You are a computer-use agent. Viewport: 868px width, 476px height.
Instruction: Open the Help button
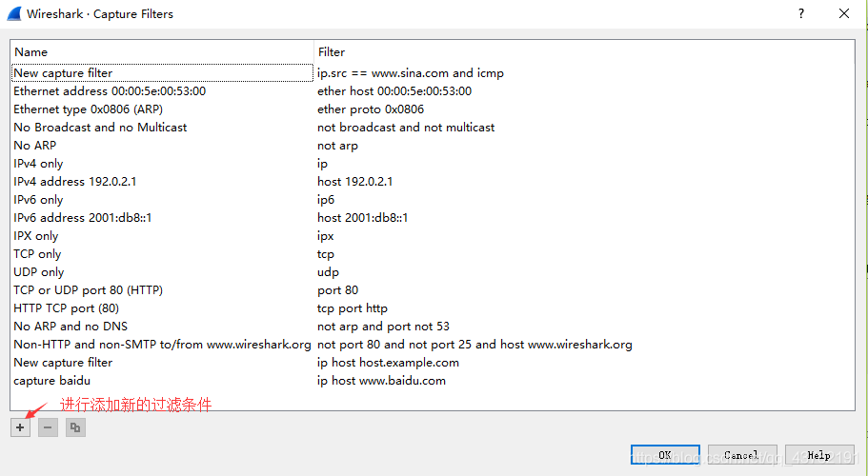tap(819, 455)
